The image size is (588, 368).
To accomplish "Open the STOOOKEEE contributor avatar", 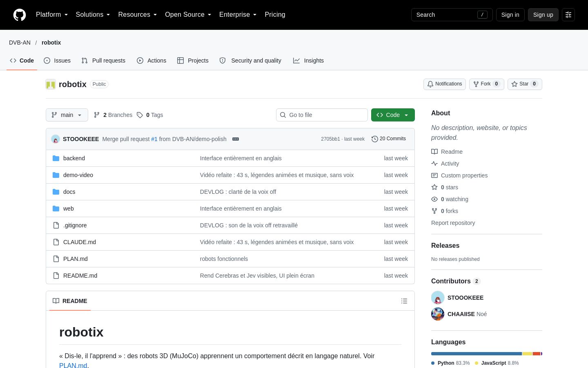I will pos(438,298).
